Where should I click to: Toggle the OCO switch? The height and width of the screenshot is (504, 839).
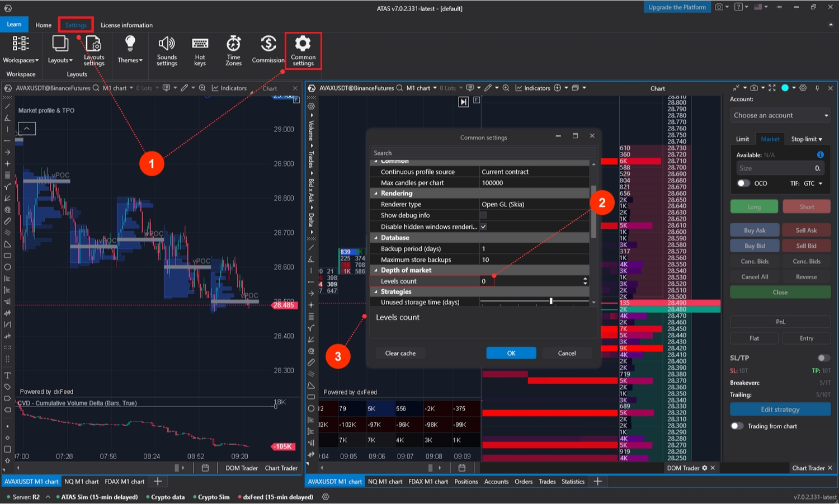pyautogui.click(x=743, y=183)
